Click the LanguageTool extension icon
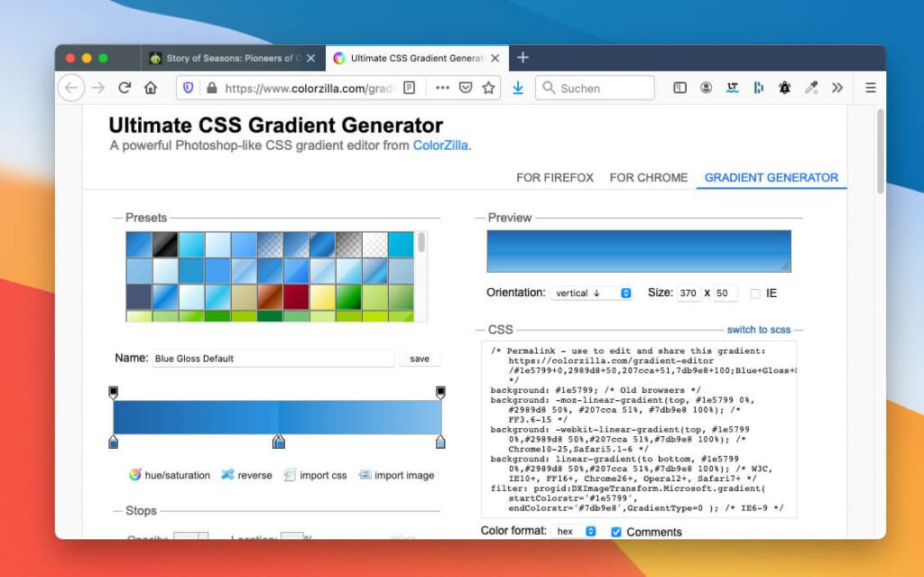 point(733,88)
